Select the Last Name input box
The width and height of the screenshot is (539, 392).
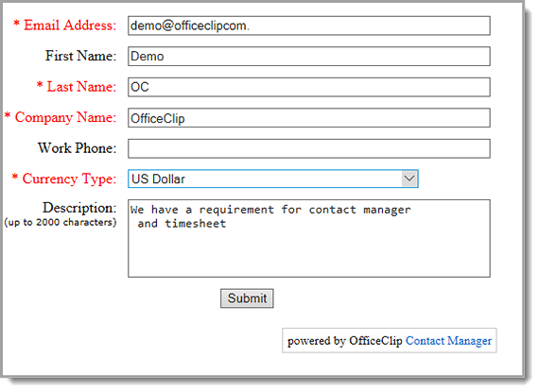309,87
